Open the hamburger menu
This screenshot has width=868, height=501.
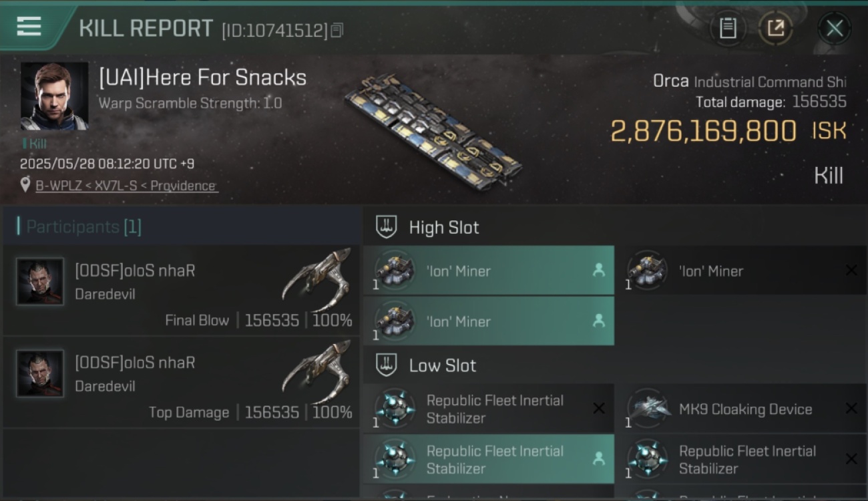point(29,27)
